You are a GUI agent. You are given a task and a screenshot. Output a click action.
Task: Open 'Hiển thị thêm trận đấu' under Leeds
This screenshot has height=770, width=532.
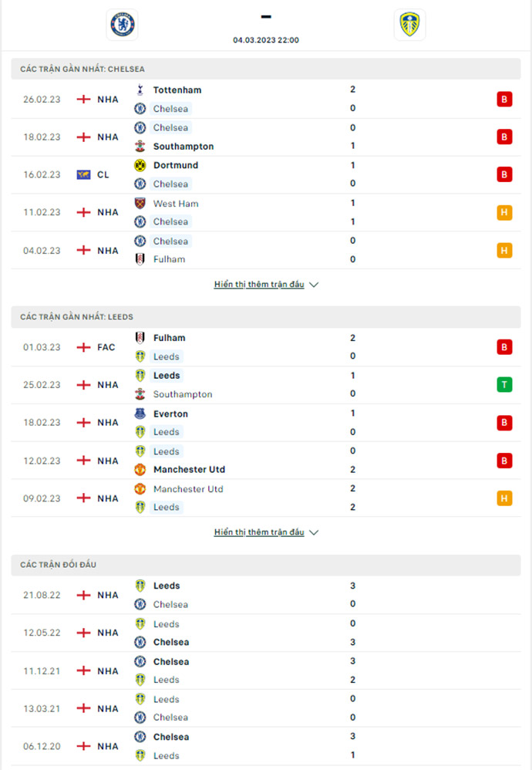point(259,532)
